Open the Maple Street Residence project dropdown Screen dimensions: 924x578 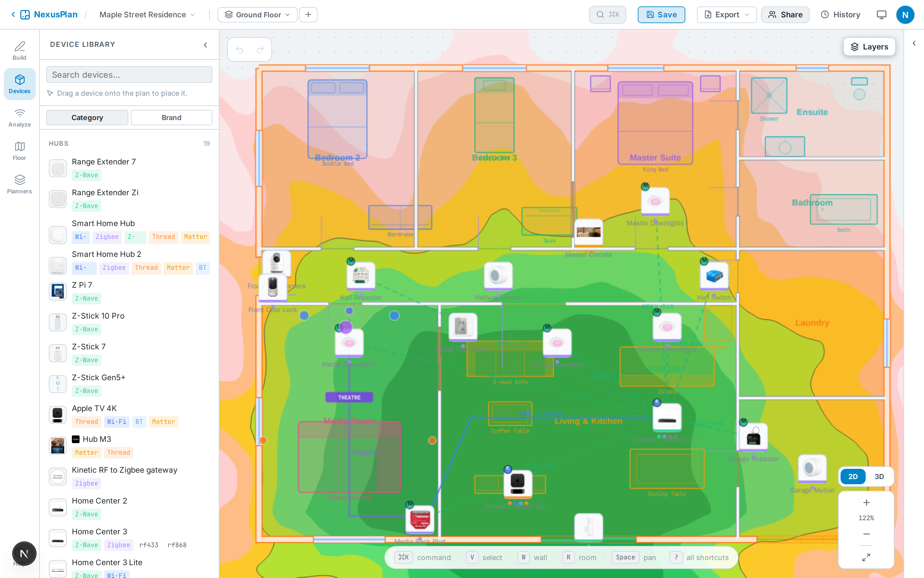pos(147,14)
